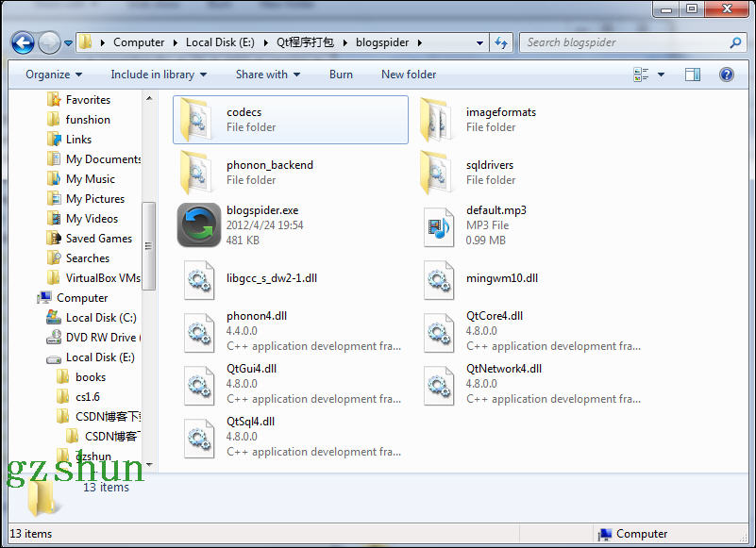Click the search magnifier icon
756x548 pixels.
point(735,42)
